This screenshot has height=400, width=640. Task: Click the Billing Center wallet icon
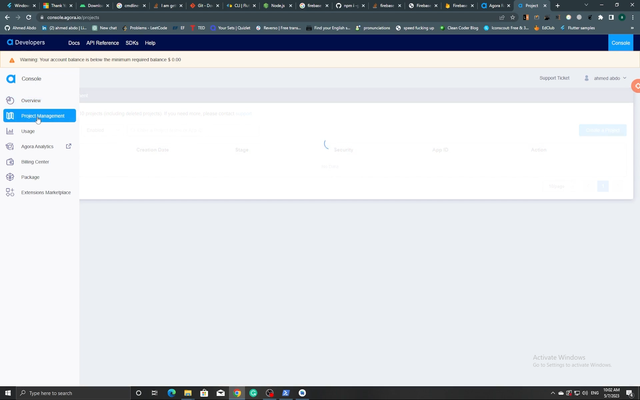(10, 162)
